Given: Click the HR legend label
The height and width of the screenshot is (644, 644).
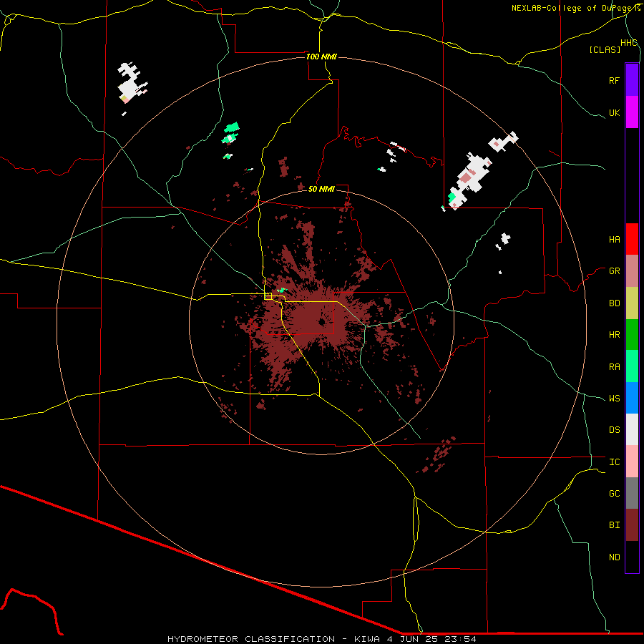Looking at the screenshot, I should [x=614, y=335].
